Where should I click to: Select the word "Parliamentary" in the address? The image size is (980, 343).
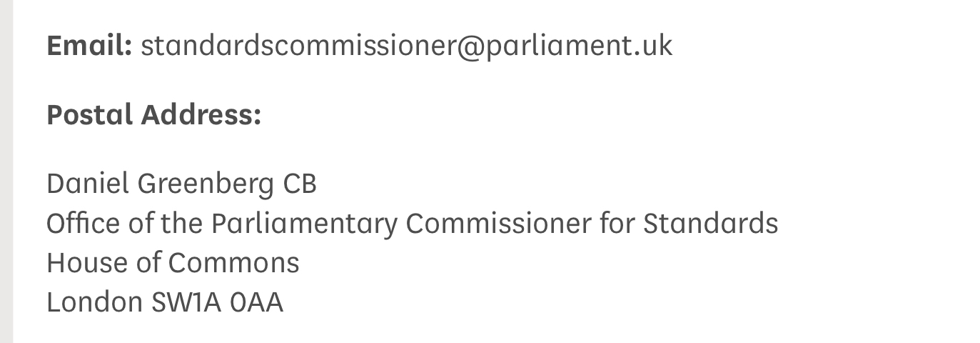coord(303,224)
